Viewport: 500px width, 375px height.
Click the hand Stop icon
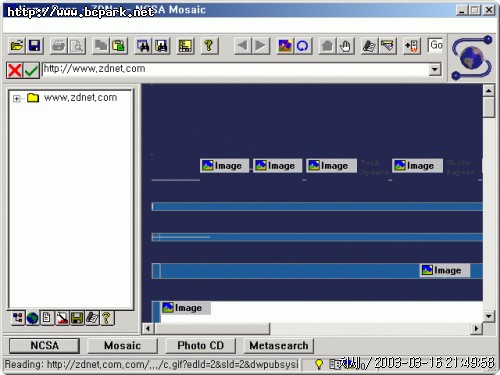346,46
